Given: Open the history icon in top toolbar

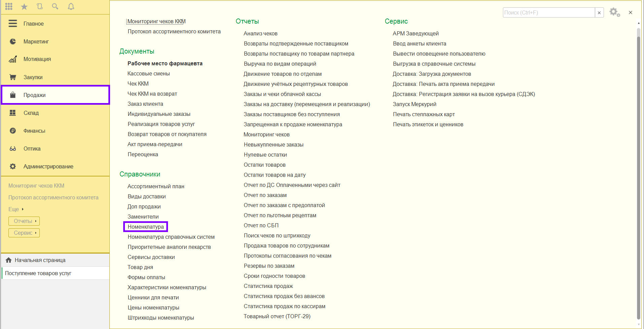Looking at the screenshot, I should click(40, 6).
